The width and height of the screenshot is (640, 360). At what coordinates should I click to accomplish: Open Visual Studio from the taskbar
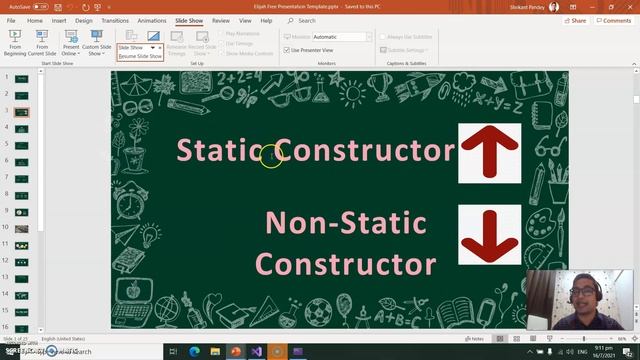(x=256, y=351)
